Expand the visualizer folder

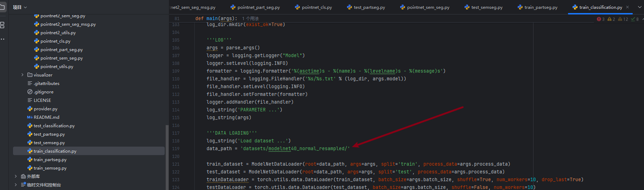coord(23,75)
